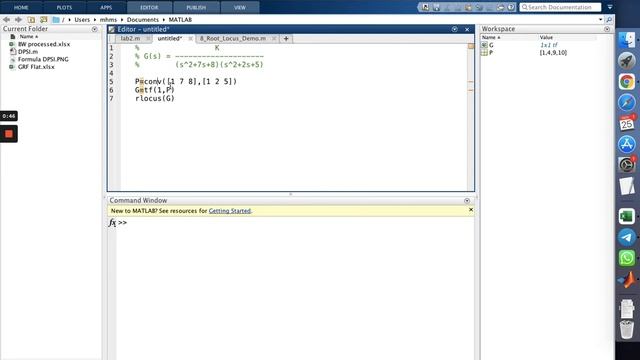
Task: Open the PLOTS ribbon tab
Action: [64, 7]
